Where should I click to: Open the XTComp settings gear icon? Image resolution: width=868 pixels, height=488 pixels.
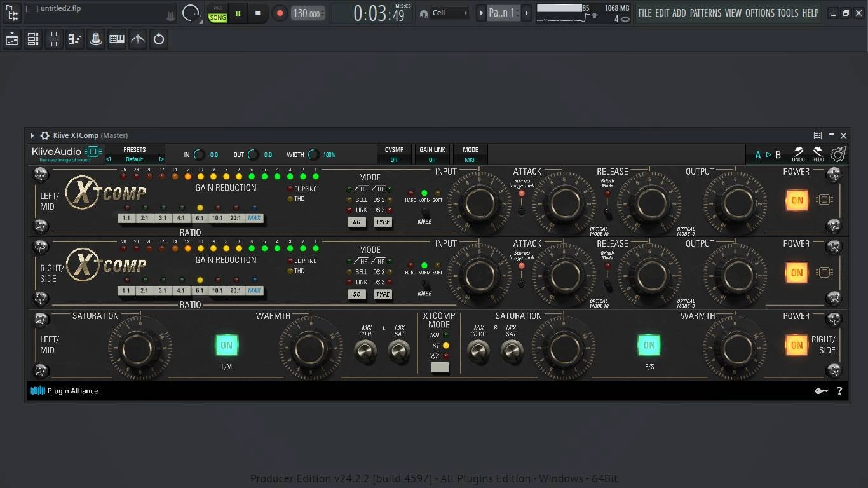coord(839,154)
